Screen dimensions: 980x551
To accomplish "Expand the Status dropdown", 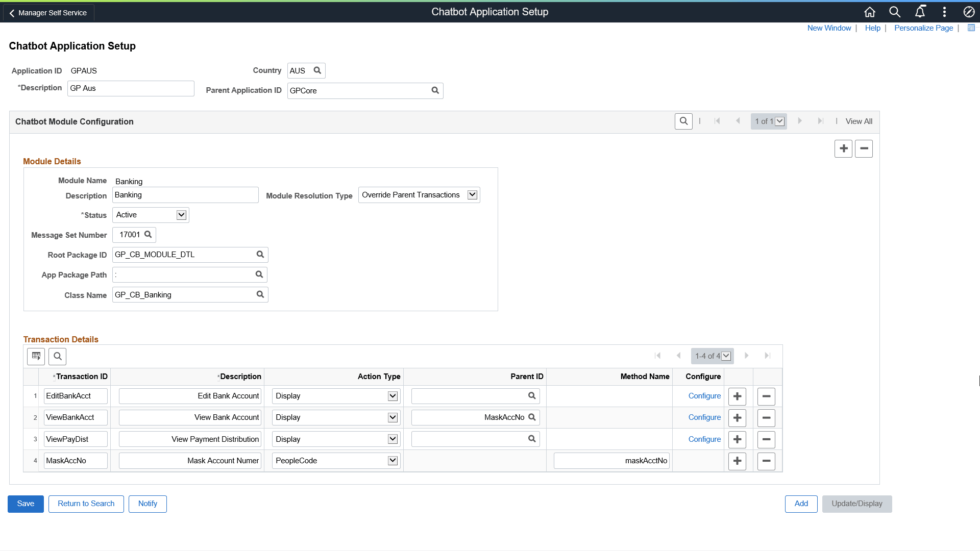I will click(181, 215).
